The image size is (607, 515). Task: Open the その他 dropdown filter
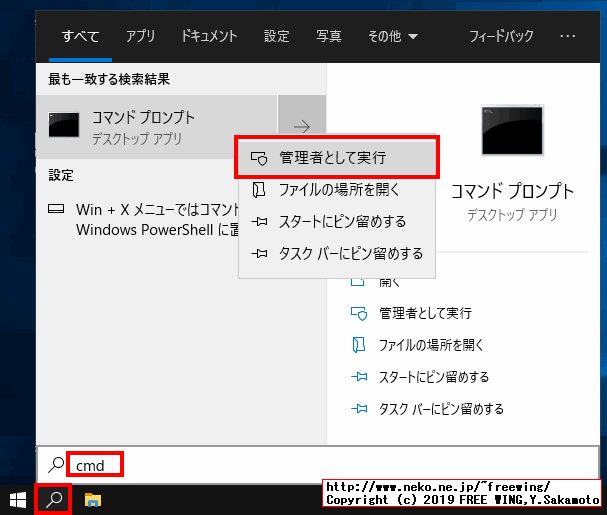393,36
